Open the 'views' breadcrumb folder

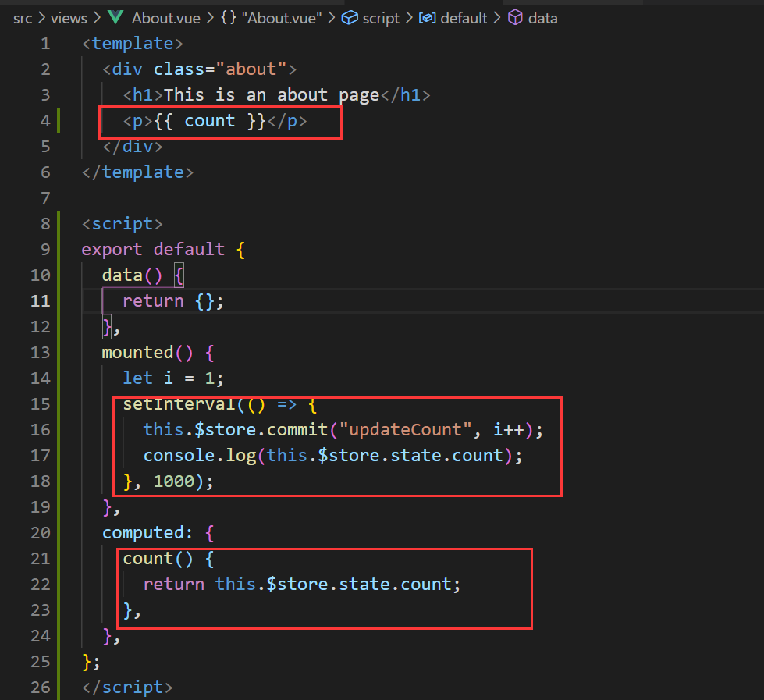pos(69,19)
